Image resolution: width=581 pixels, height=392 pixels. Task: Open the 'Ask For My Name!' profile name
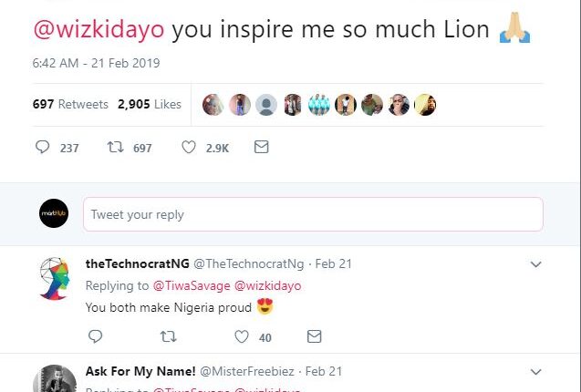(x=140, y=371)
